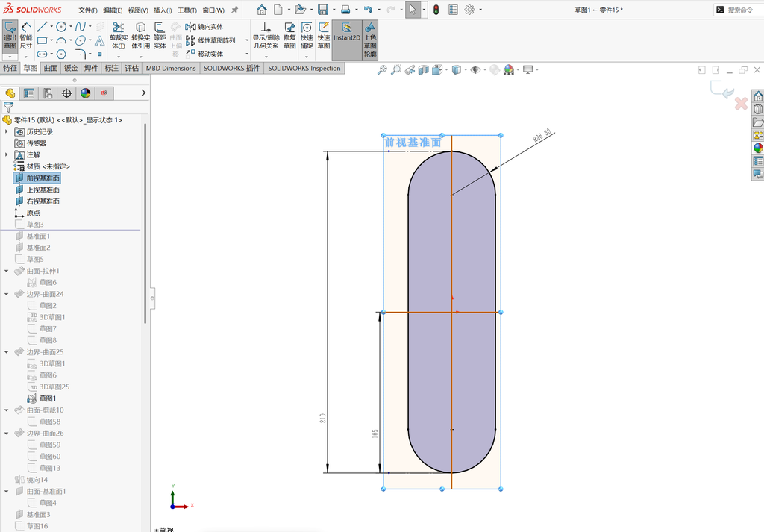764x532 pixels.
Task: Select the Sketch Fillet tool
Action: [x=81, y=54]
